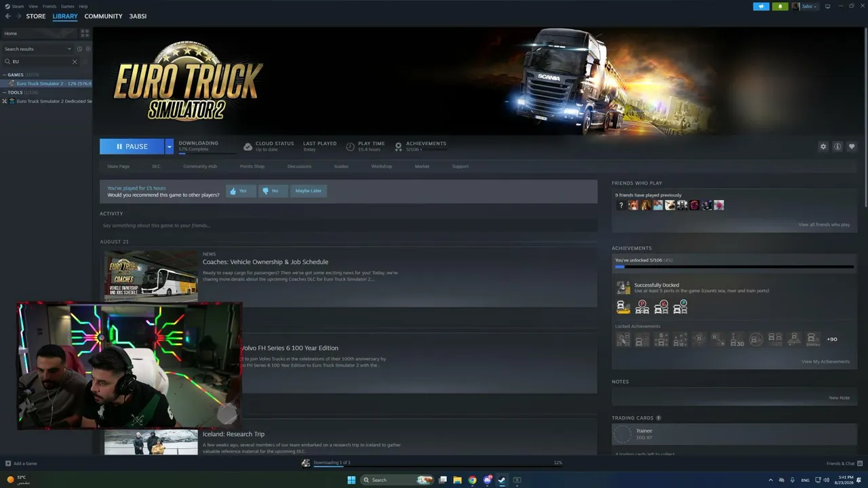The height and width of the screenshot is (488, 868).
Task: Add game to favorites with heart icon
Action: coord(852,146)
